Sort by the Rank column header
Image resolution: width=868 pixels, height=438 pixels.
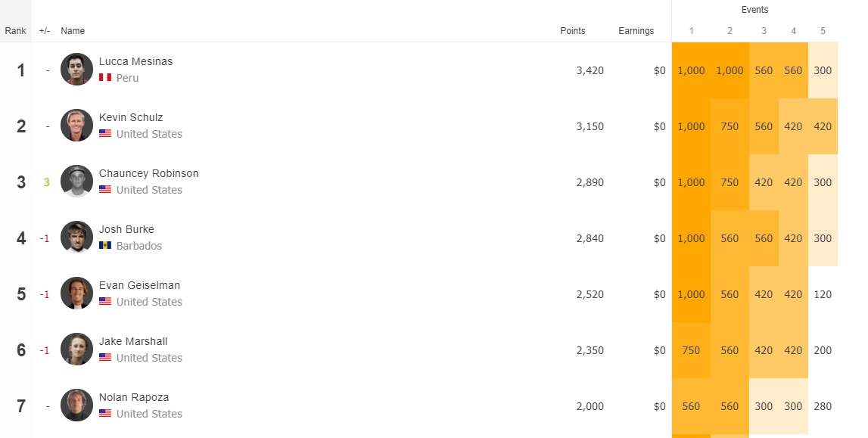[x=15, y=31]
